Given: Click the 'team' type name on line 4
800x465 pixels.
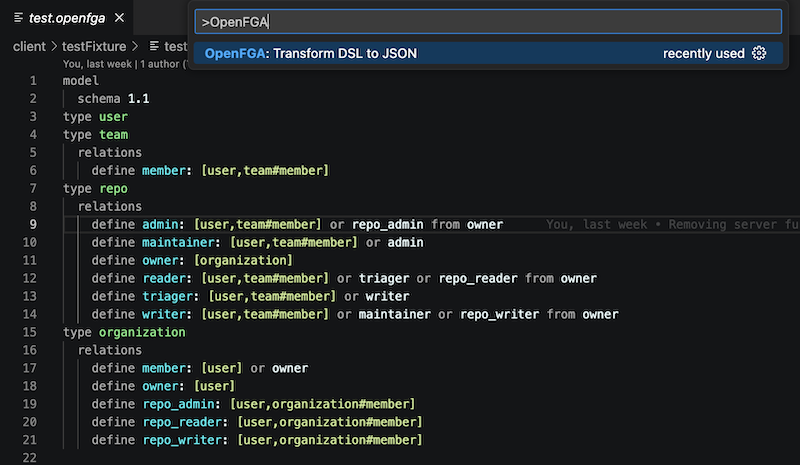Looking at the screenshot, I should point(113,135).
